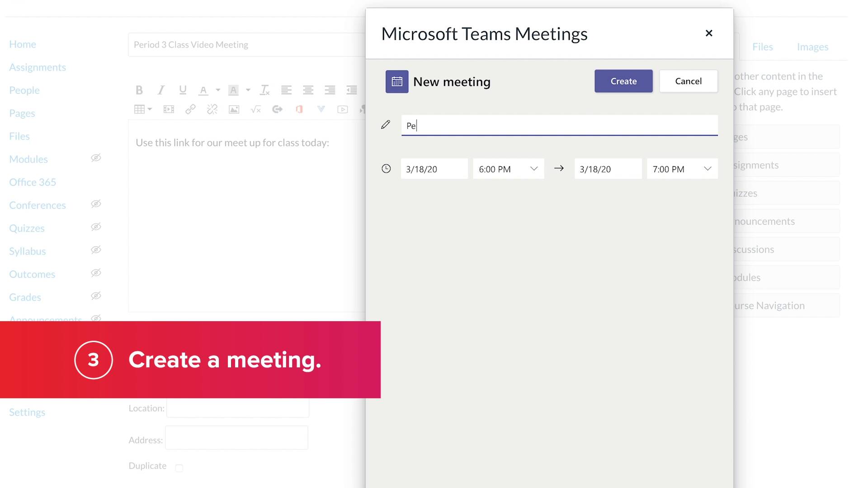Click the clear formatting icon

click(x=264, y=90)
